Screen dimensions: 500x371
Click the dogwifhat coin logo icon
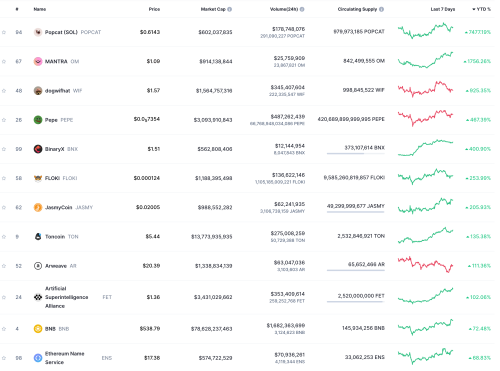pos(38,91)
